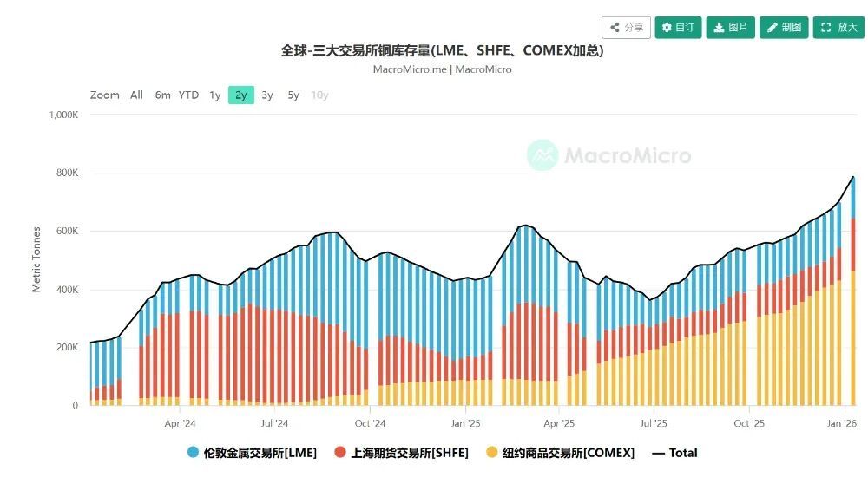Viewport: 868px width, 484px height.
Task: Click the chart title text
Action: tap(442, 50)
